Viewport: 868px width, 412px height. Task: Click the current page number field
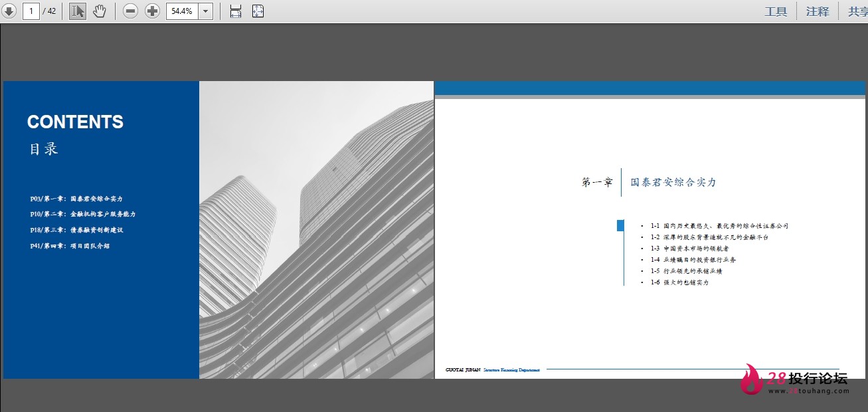[x=31, y=11]
